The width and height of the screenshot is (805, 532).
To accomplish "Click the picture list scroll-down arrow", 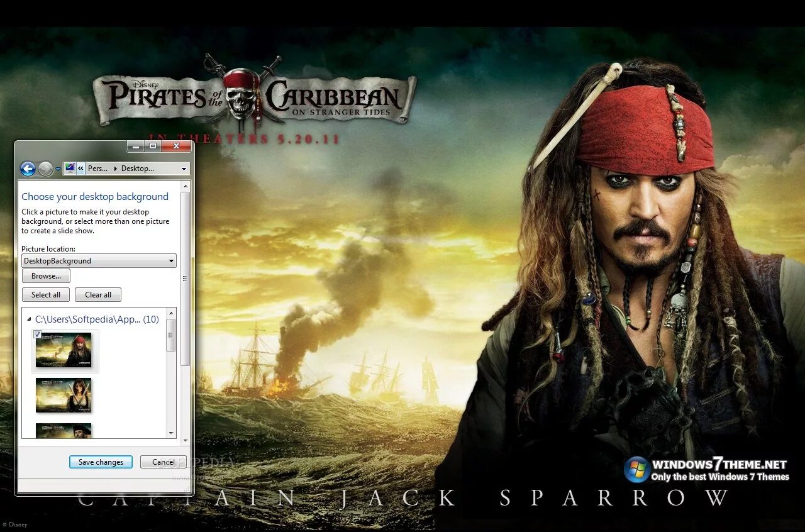I will (171, 433).
